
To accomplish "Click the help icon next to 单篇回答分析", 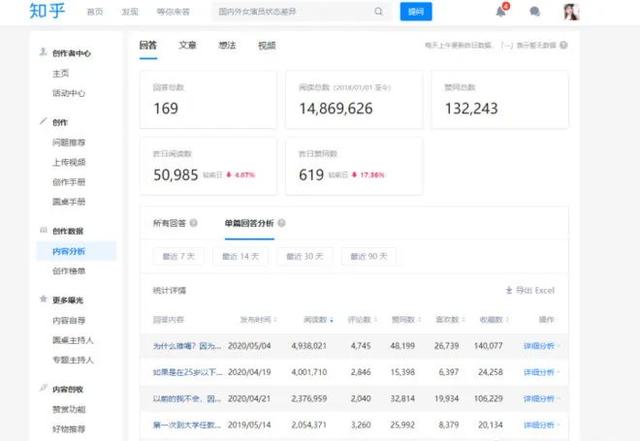I will (282, 223).
